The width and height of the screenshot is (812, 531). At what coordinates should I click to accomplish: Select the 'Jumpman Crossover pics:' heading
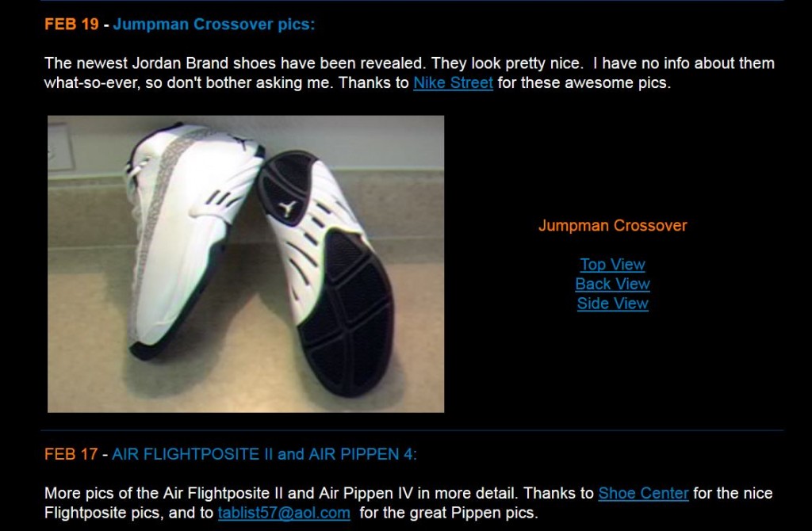coord(214,25)
